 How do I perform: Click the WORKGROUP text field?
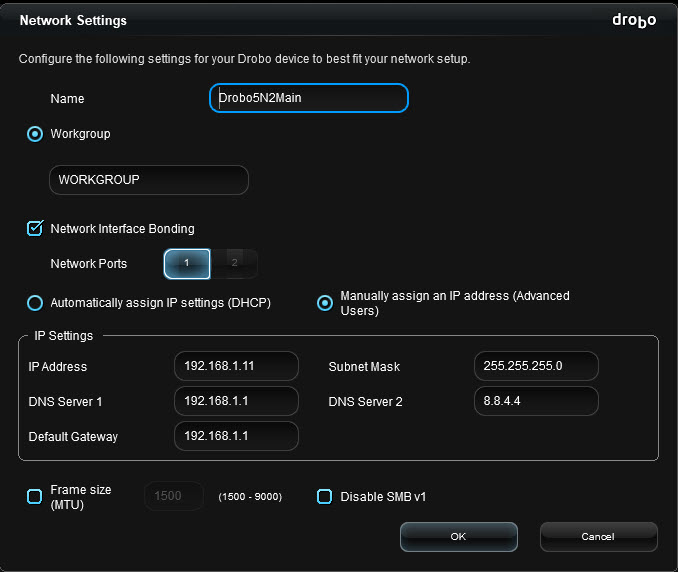coord(149,180)
